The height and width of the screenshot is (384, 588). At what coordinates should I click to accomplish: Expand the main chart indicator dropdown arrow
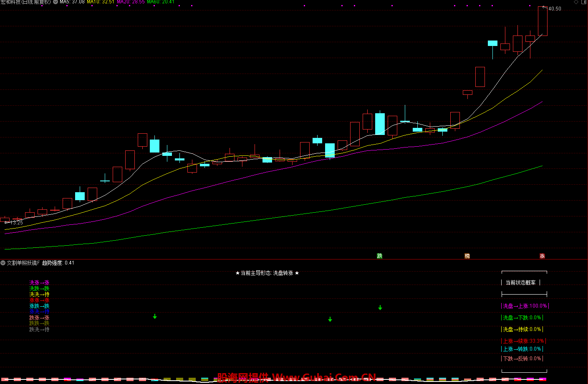[56, 2]
